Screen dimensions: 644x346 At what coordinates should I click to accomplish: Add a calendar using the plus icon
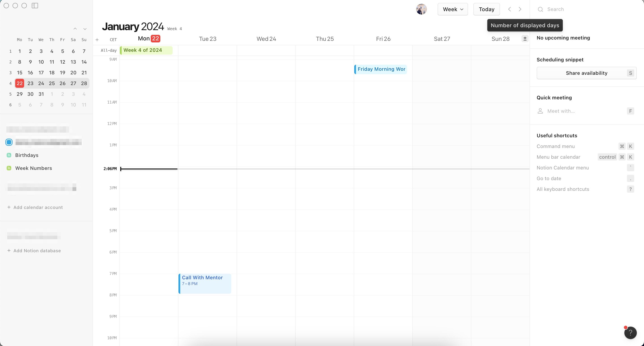pyautogui.click(x=97, y=40)
